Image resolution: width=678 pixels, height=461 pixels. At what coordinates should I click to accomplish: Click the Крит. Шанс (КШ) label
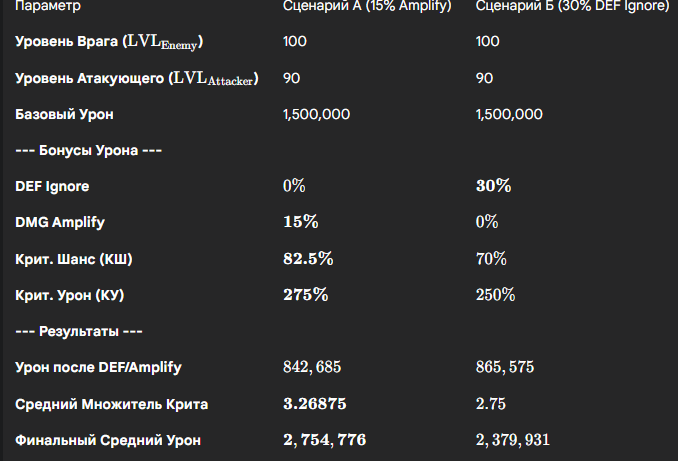click(74, 259)
